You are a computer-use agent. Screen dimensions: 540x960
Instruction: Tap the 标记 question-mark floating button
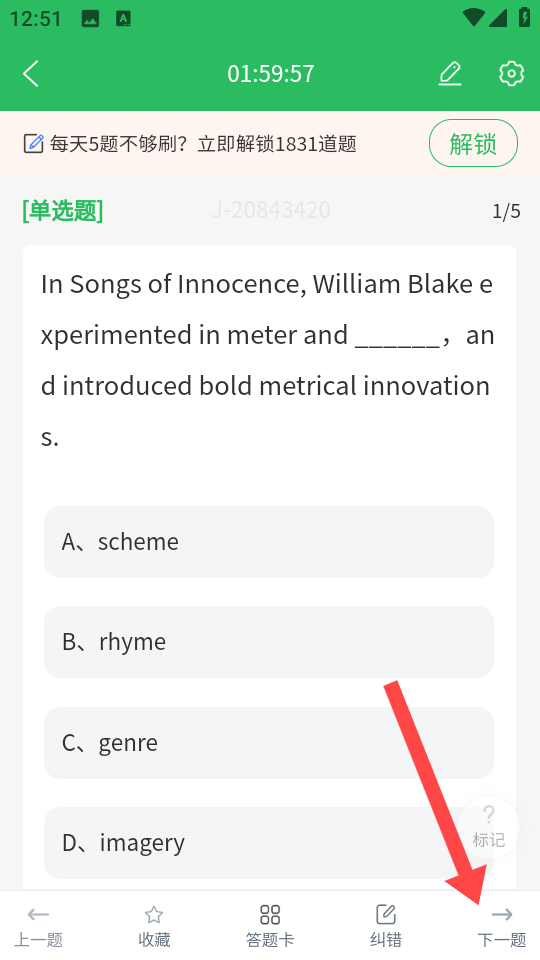click(489, 827)
